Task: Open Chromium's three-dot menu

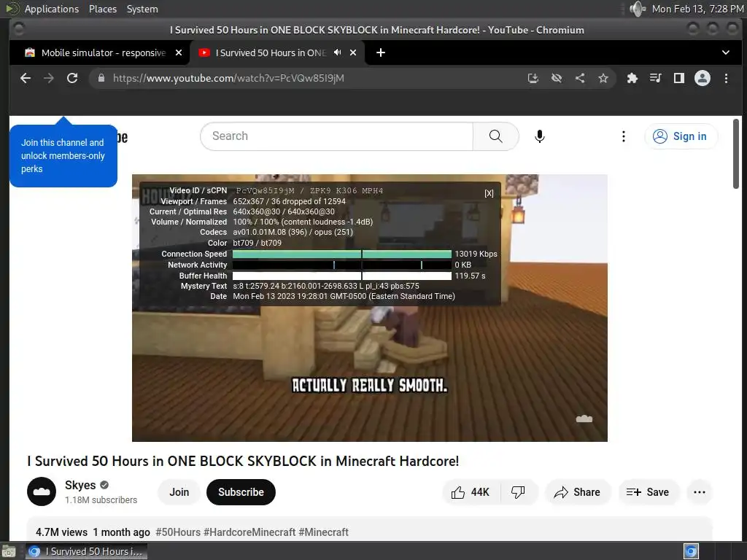Action: (x=726, y=78)
